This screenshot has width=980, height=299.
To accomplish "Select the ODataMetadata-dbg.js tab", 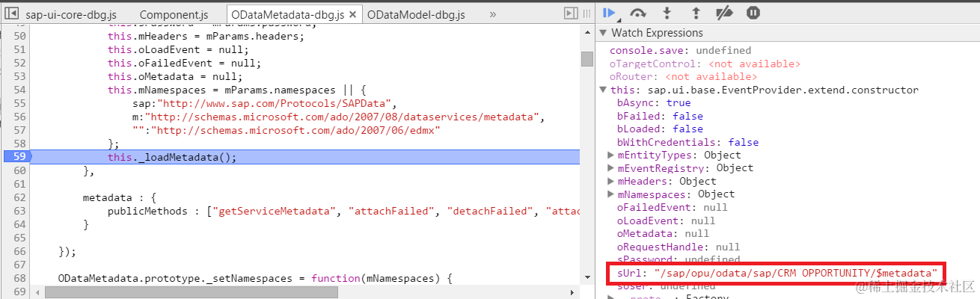I will pos(287,14).
